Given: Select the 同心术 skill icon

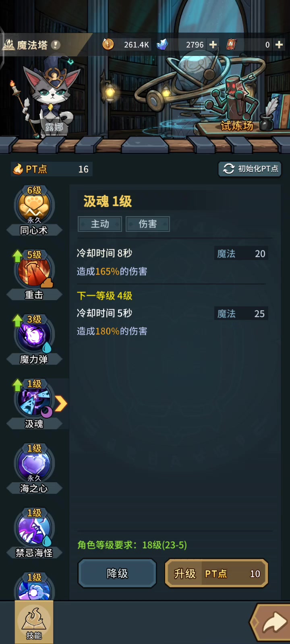Looking at the screenshot, I should (x=34, y=205).
